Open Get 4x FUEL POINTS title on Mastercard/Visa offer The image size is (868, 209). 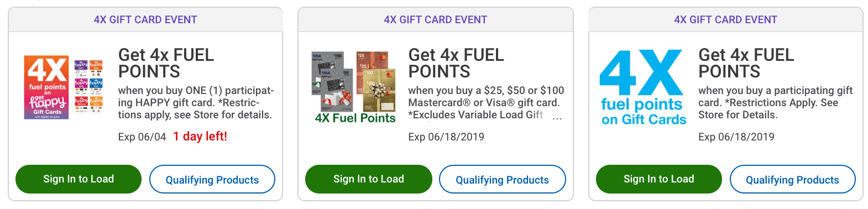456,63
